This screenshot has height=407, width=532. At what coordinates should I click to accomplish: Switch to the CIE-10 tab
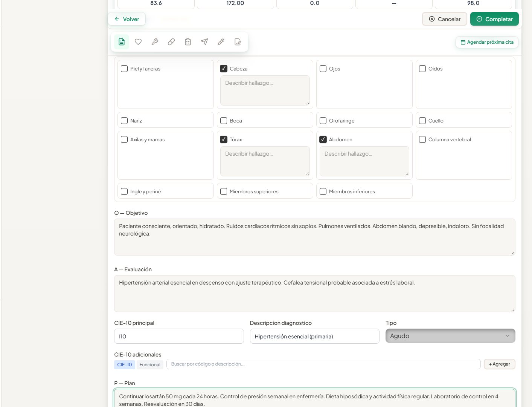pyautogui.click(x=125, y=364)
